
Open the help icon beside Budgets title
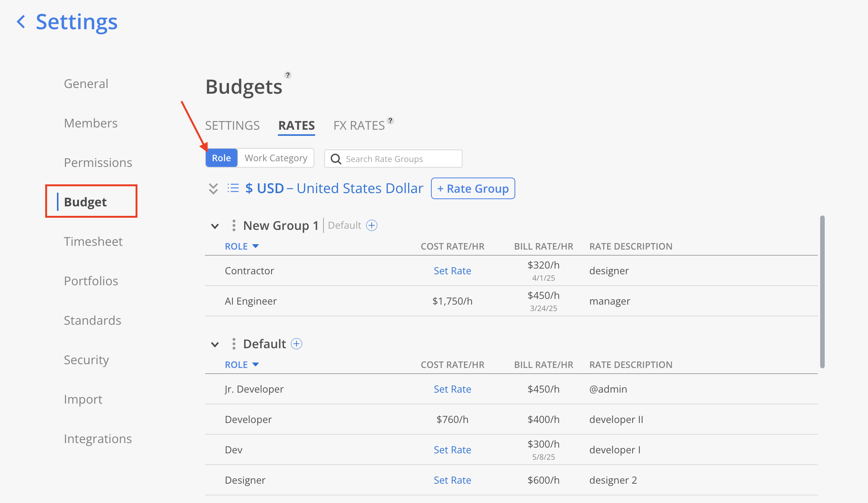click(288, 75)
